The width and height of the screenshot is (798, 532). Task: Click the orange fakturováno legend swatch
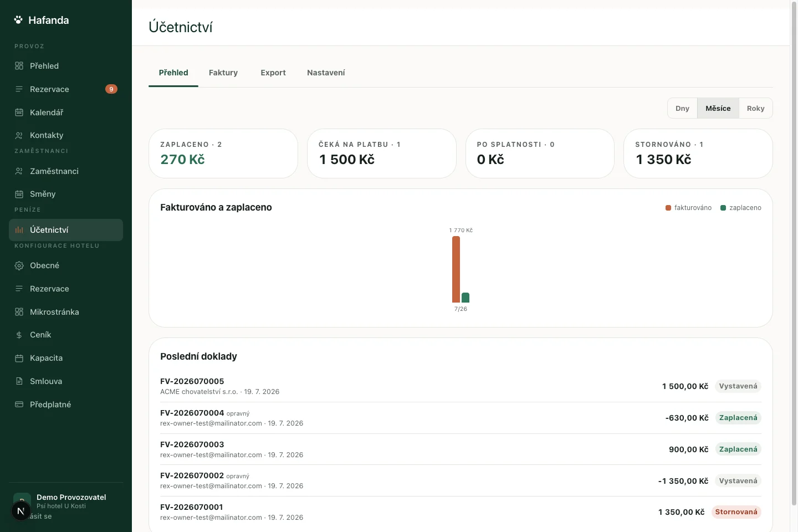point(668,208)
